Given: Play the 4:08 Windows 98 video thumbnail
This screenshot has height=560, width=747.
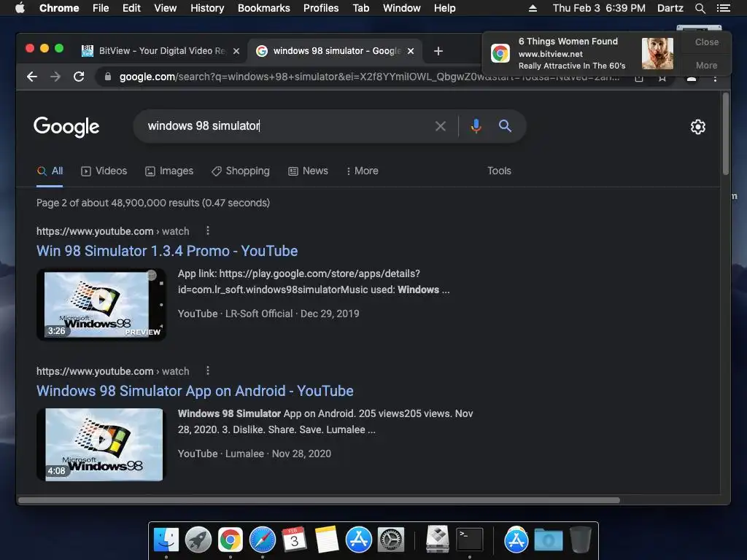Looking at the screenshot, I should tap(101, 445).
